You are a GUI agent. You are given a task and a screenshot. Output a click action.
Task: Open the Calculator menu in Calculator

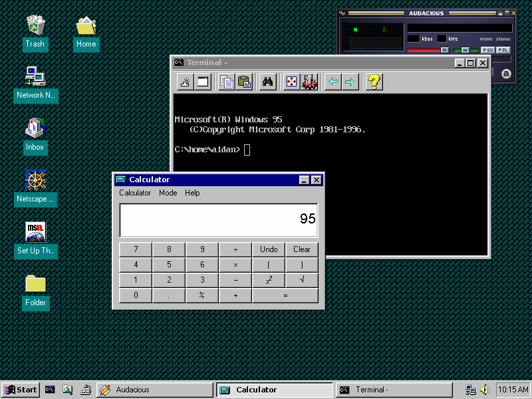point(135,193)
